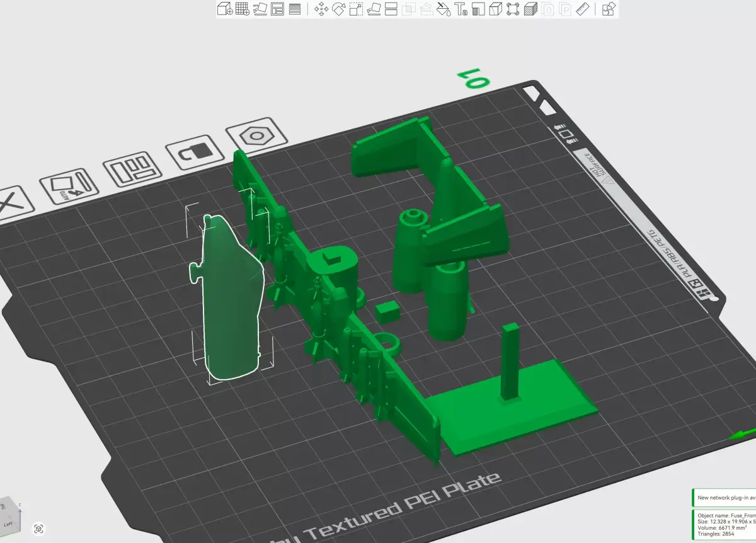Click the Add object cube icon
756x543 pixels.
tap(225, 9)
